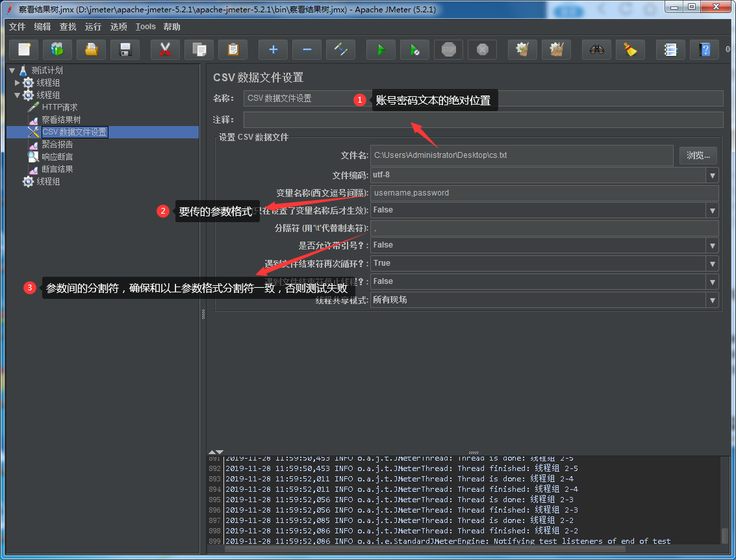The image size is (736, 560).
Task: Click the 浏览... browse button
Action: [698, 155]
